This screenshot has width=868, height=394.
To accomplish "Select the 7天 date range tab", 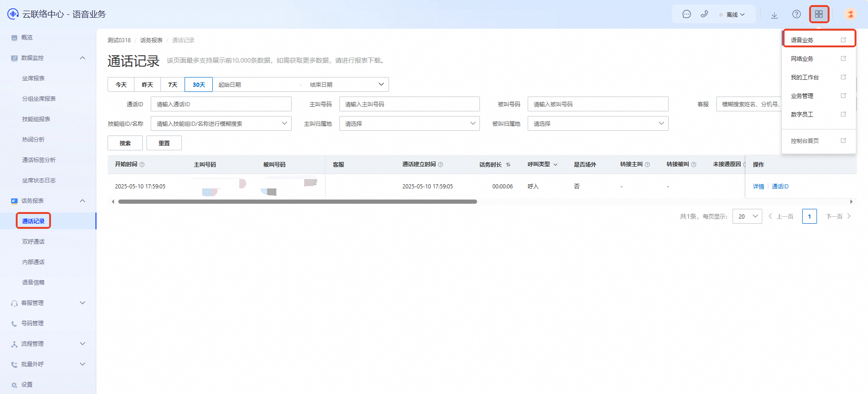I will [173, 84].
